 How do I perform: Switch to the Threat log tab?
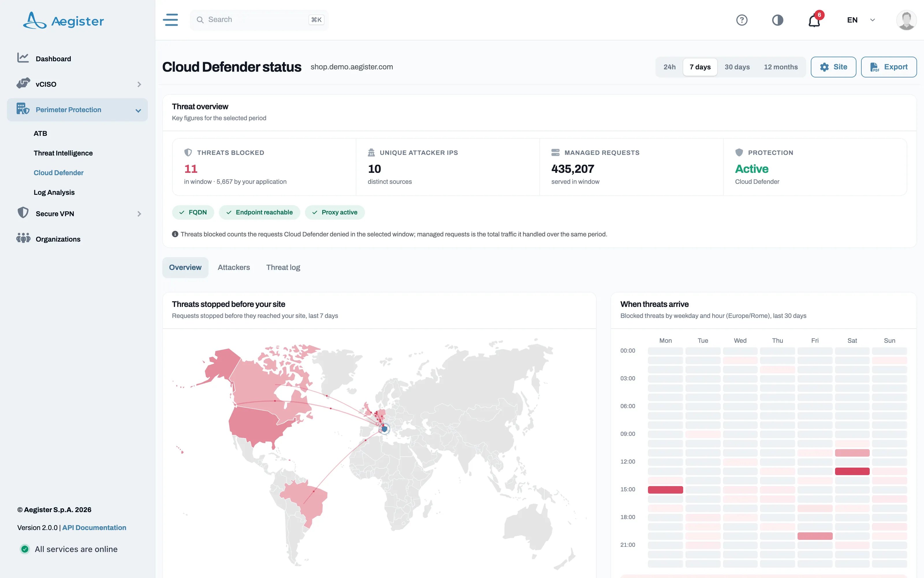283,268
